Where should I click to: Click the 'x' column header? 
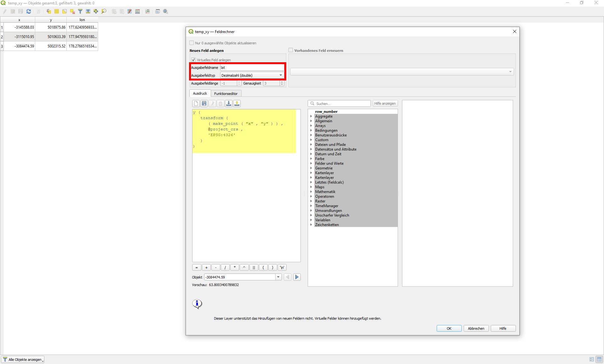point(19,20)
